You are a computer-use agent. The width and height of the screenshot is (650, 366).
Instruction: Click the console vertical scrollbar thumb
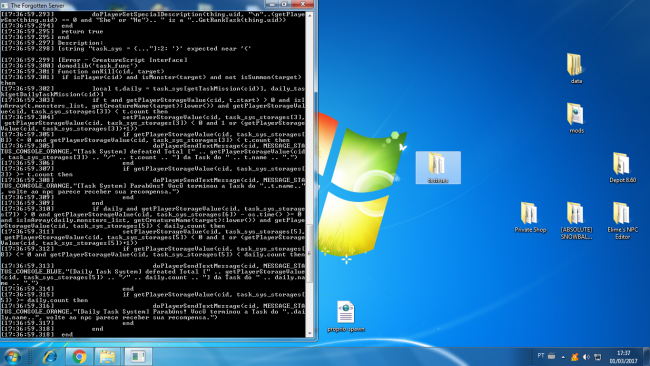coord(309,254)
